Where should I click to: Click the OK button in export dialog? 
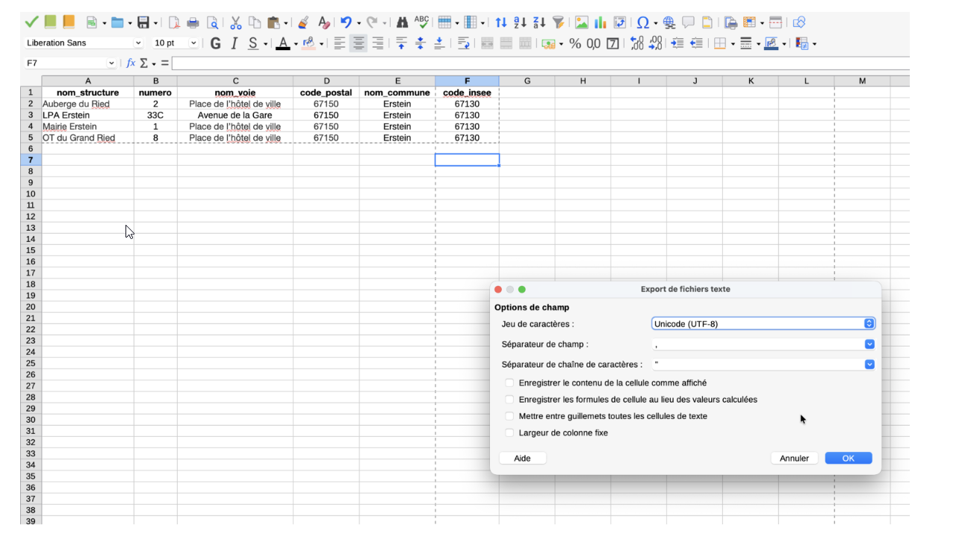[x=848, y=458]
